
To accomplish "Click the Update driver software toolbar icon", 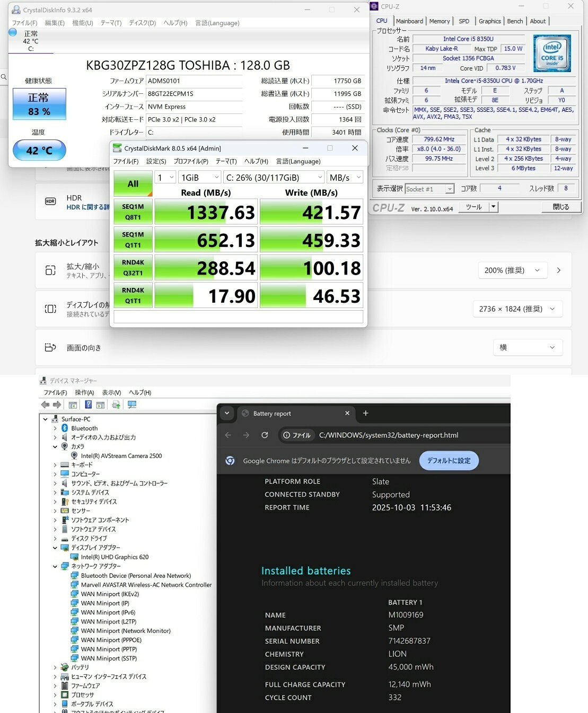I will (116, 405).
